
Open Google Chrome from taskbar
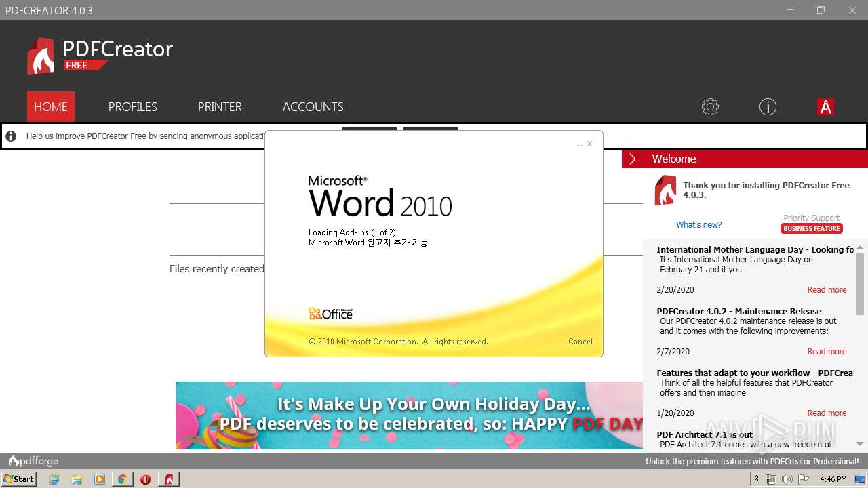(122, 479)
